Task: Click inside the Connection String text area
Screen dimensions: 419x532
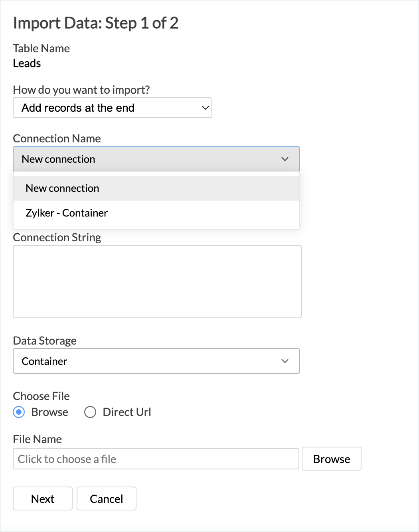Action: (157, 281)
